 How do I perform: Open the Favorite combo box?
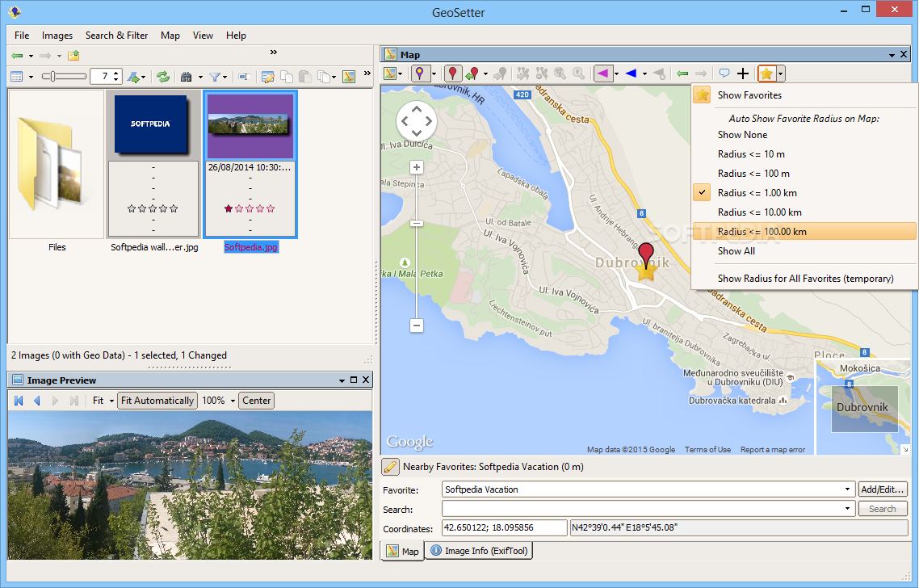(648, 489)
